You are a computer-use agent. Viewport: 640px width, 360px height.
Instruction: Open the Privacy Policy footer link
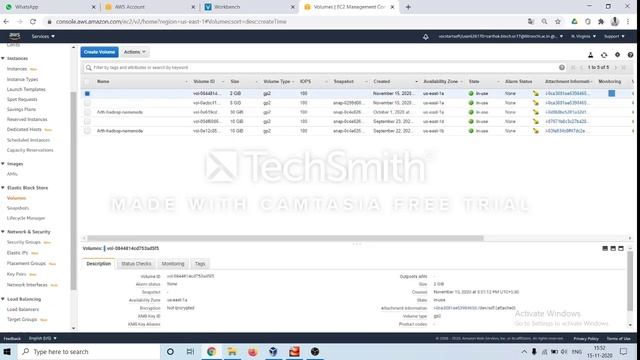(x=586, y=338)
